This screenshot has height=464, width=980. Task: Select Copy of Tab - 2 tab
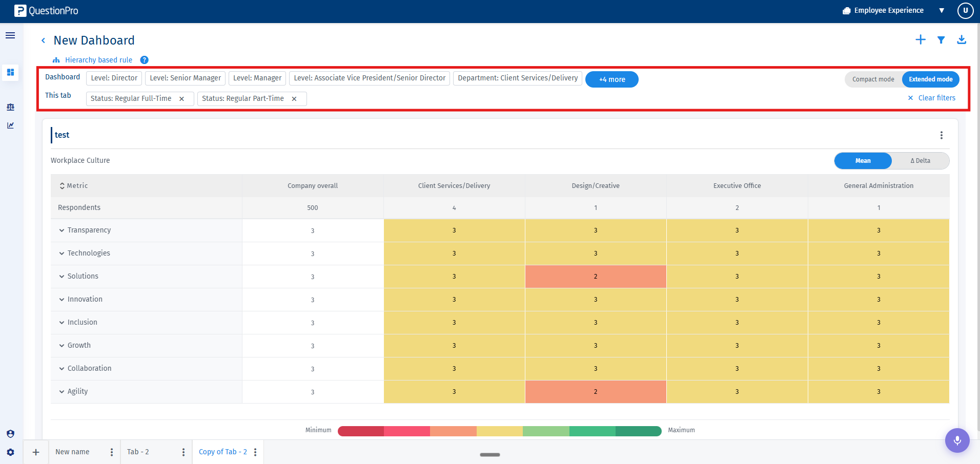coord(223,452)
